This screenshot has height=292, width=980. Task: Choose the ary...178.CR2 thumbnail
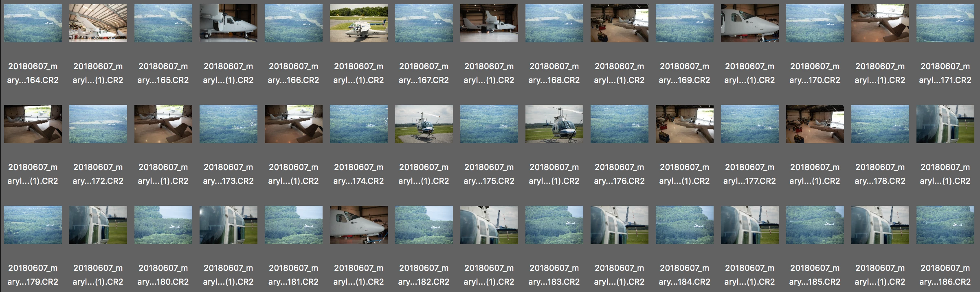coord(880,124)
